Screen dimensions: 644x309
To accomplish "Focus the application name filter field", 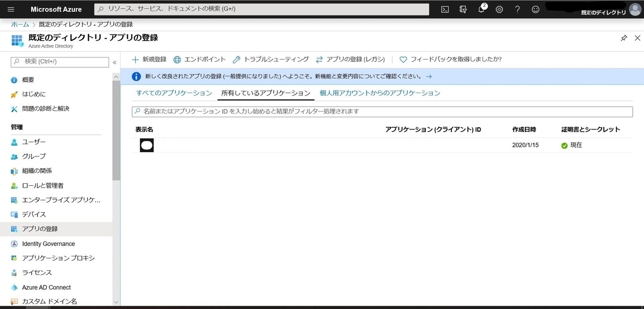I will point(382,111).
